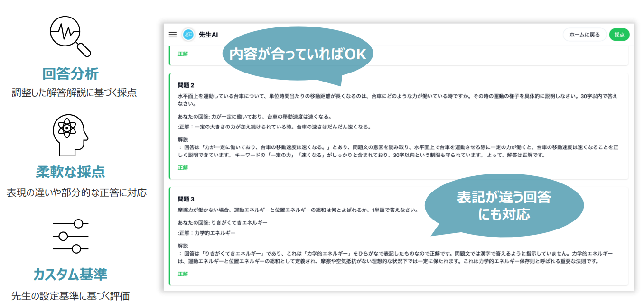Click the カスタム基準 heading
644x302 pixels.
(x=70, y=274)
